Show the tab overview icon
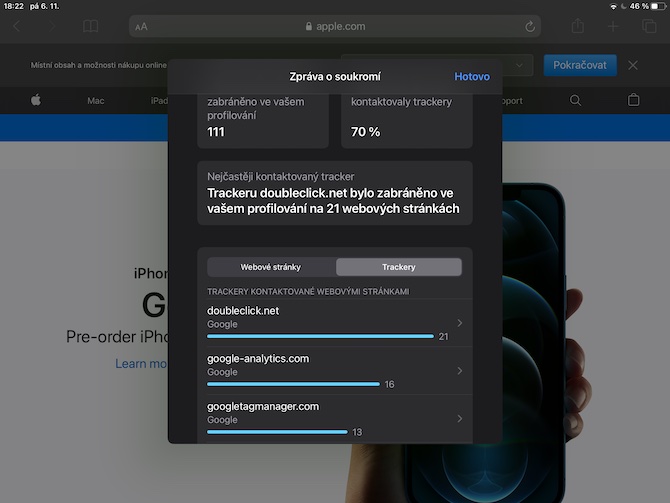The height and width of the screenshot is (503, 670). coord(649,26)
